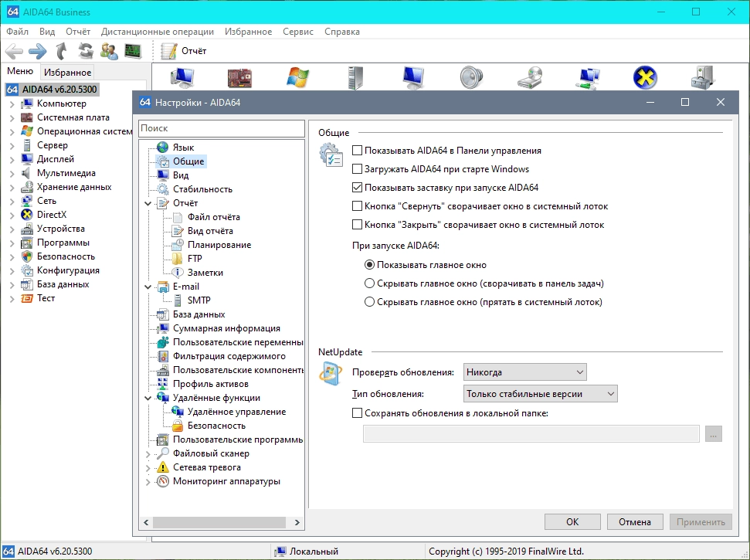Confirm settings with the OK button
Image resolution: width=750 pixels, height=560 pixels.
coord(572,521)
